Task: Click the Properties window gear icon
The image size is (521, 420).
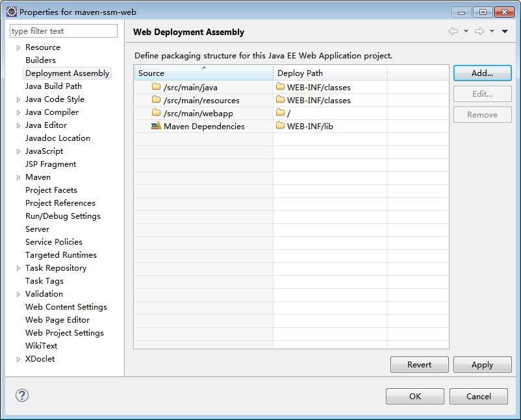Action: pos(11,12)
